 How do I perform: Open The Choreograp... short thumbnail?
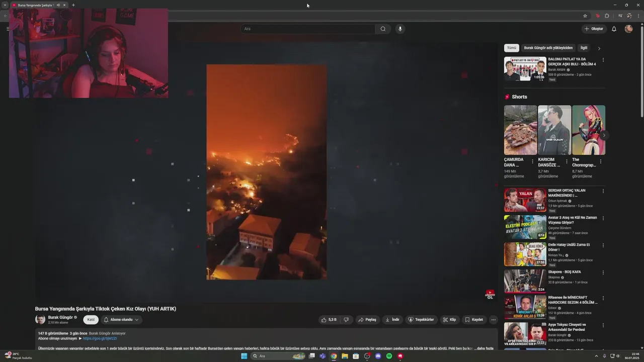(x=589, y=130)
